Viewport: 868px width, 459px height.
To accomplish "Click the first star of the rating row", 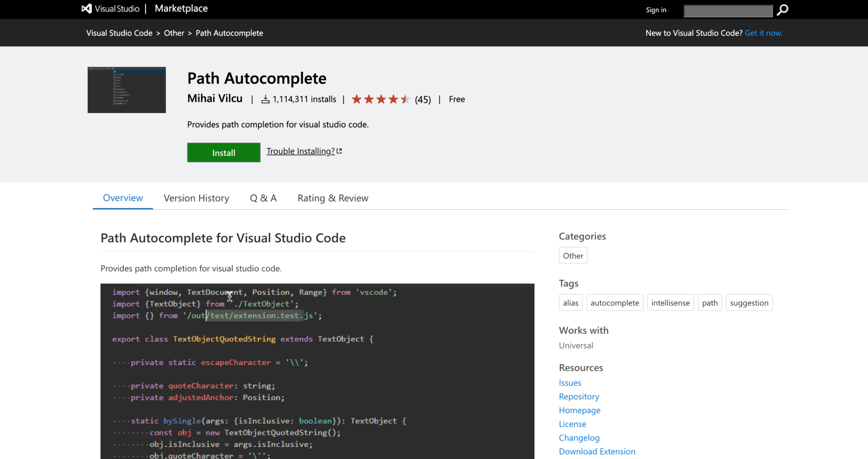I will tap(357, 99).
